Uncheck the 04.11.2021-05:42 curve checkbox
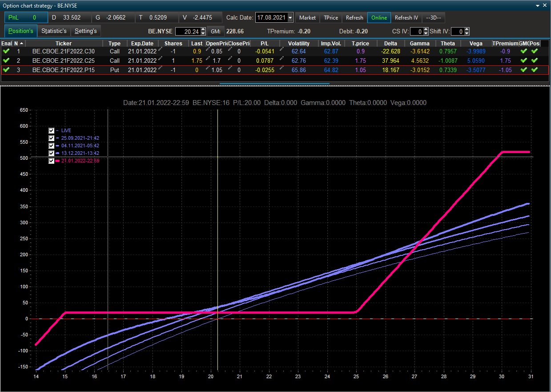The height and width of the screenshot is (392, 551). click(x=52, y=145)
